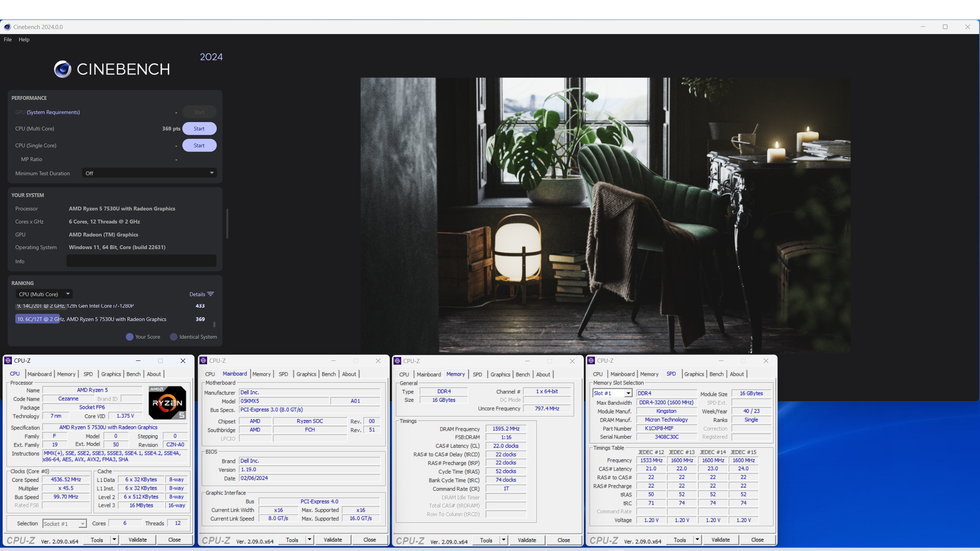Click the Mainboard CPU-Z window's title icon
This screenshot has height=551, width=980.
pyautogui.click(x=204, y=361)
